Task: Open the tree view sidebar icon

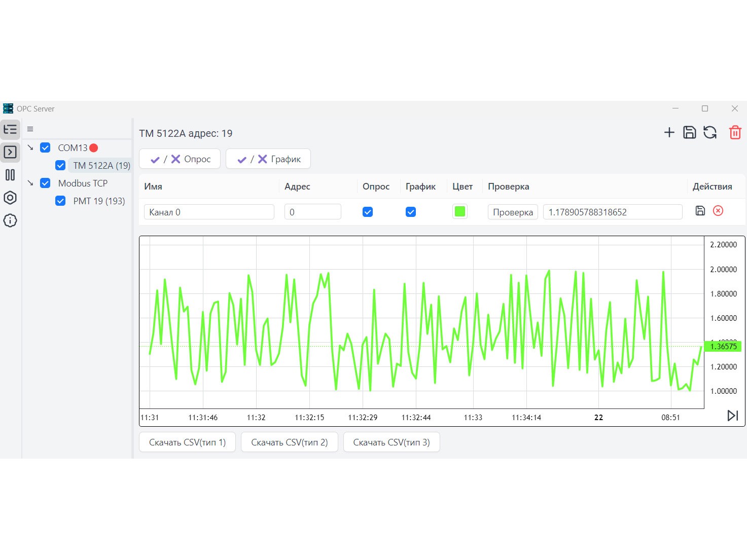Action: click(x=10, y=129)
